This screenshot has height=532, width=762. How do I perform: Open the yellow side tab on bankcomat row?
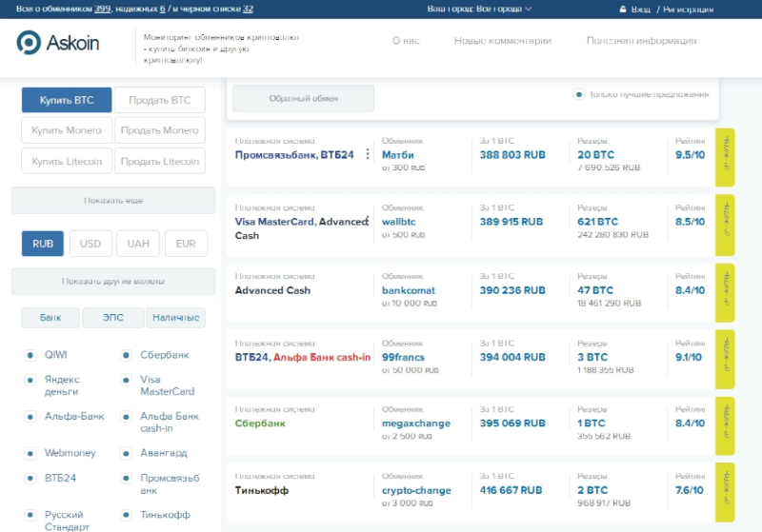725,293
